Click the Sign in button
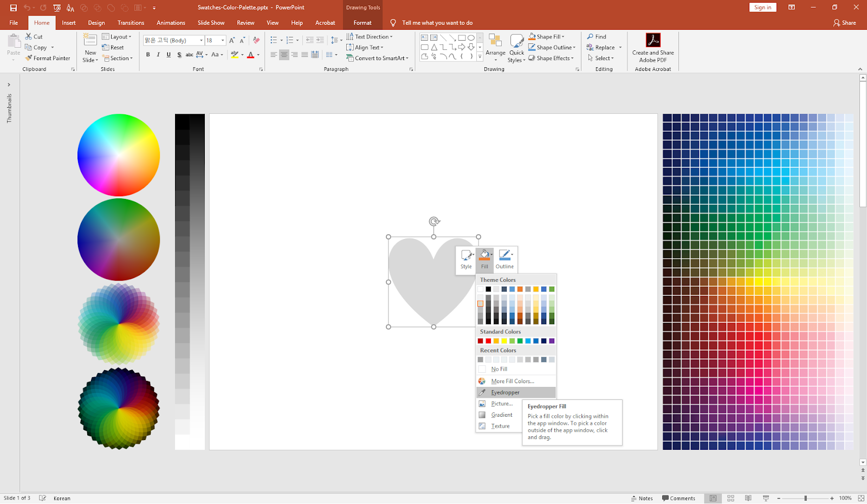 762,7
